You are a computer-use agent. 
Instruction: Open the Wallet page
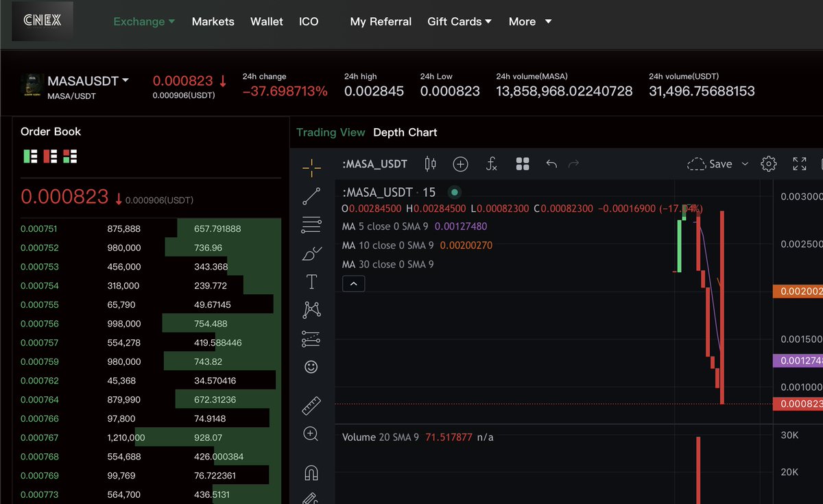coord(267,21)
